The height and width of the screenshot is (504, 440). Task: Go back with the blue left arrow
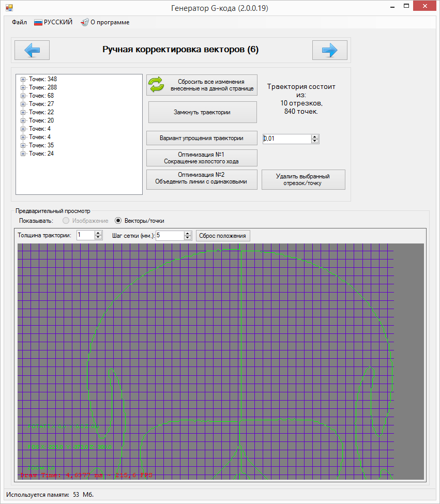(x=32, y=50)
